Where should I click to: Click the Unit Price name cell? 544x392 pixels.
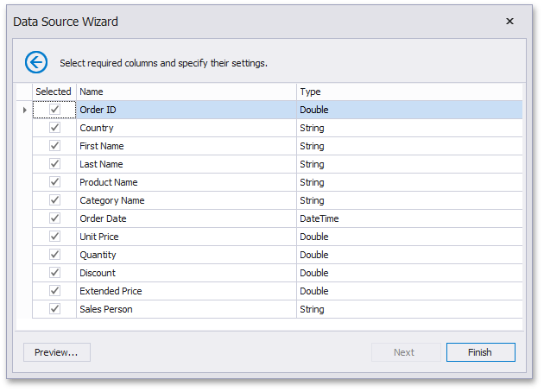point(186,237)
